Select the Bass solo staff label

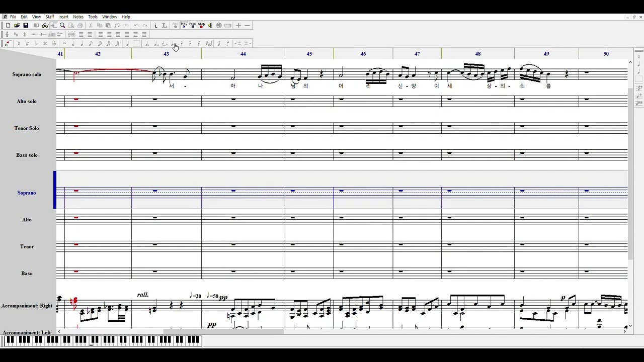click(27, 155)
